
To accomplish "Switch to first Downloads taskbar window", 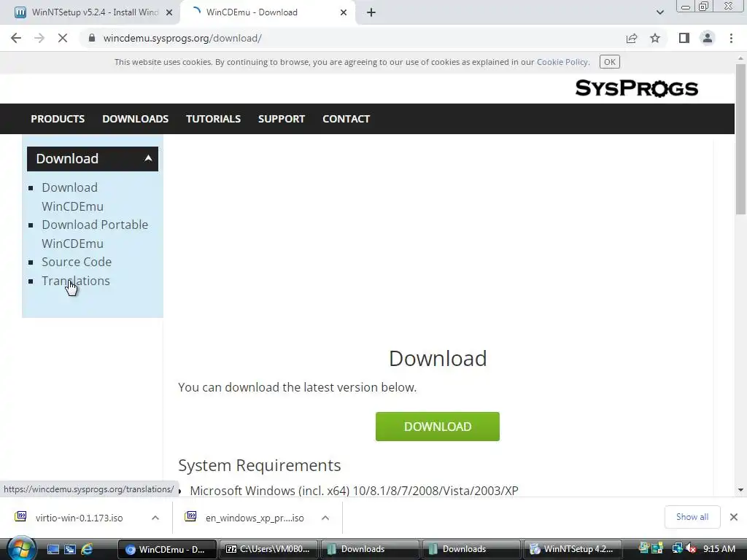I will (x=370, y=549).
